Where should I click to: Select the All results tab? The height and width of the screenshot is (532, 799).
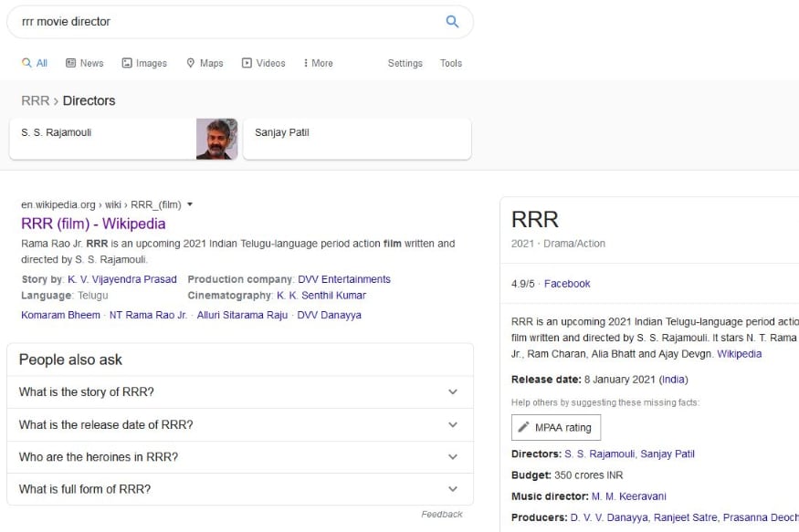tap(35, 63)
